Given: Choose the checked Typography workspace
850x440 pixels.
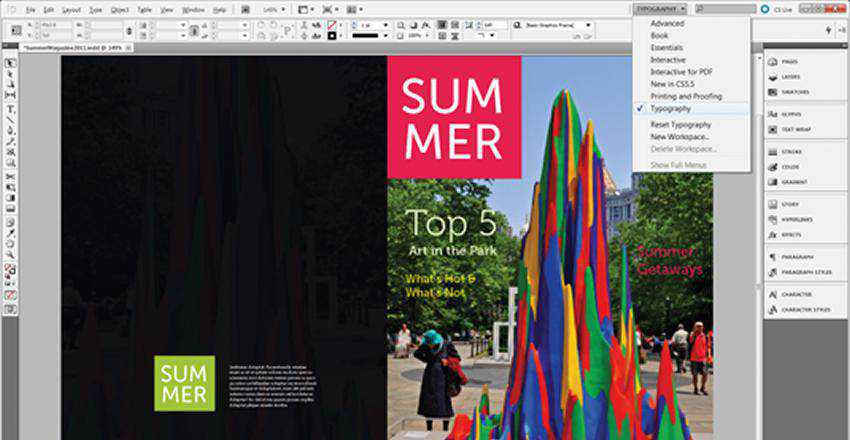Looking at the screenshot, I should 670,108.
